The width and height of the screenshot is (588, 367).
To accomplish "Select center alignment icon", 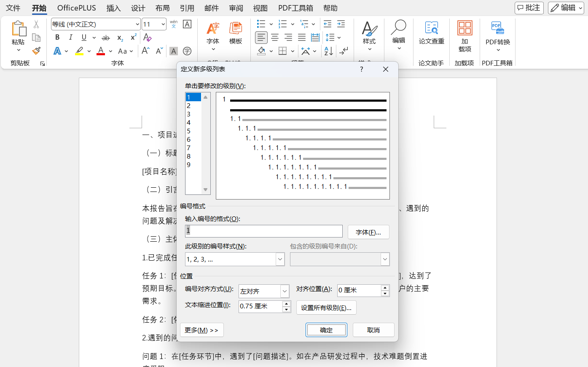I will [275, 38].
